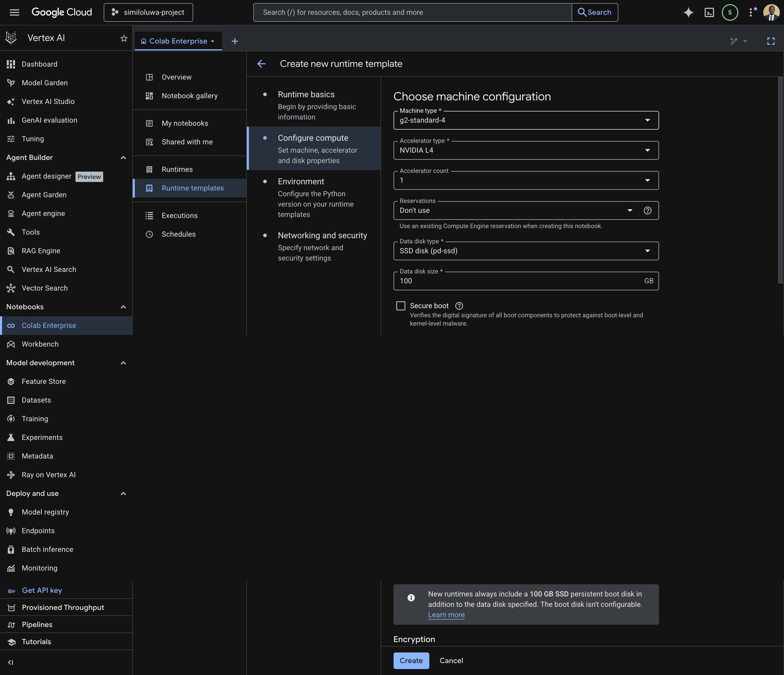Click the Data disk size field
Viewport: 784px width, 675px height.
point(526,281)
